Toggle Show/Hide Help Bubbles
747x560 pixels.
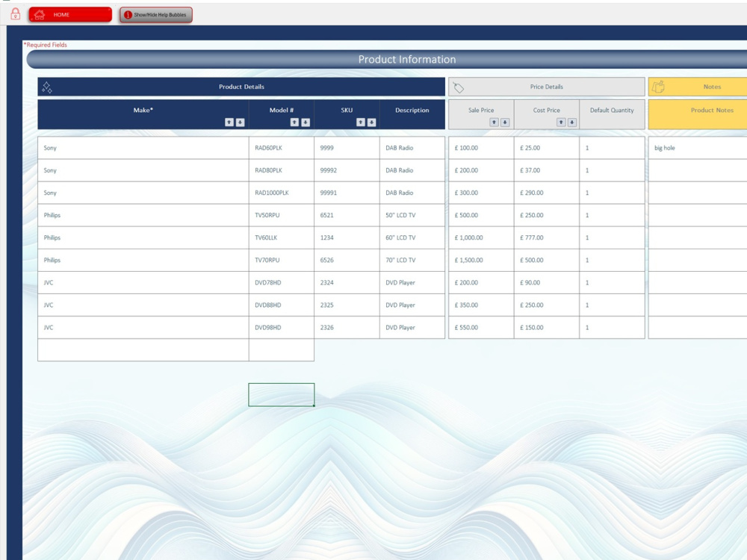point(156,15)
